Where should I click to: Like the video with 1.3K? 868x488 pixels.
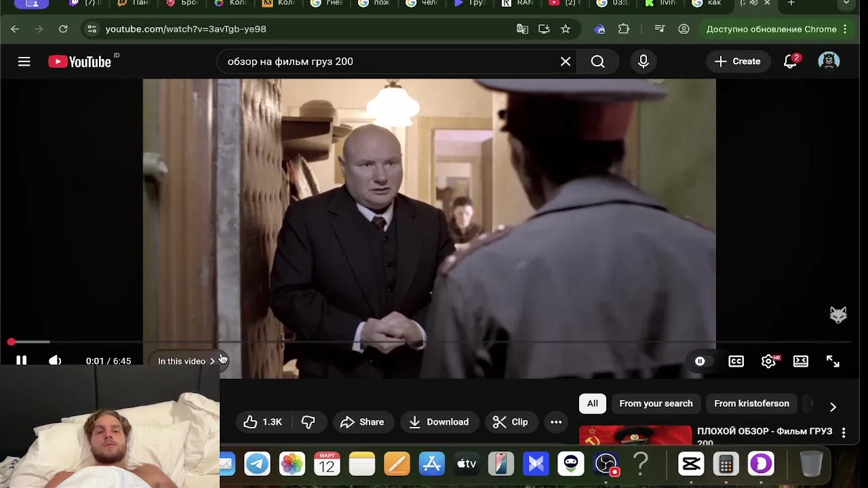click(x=263, y=422)
